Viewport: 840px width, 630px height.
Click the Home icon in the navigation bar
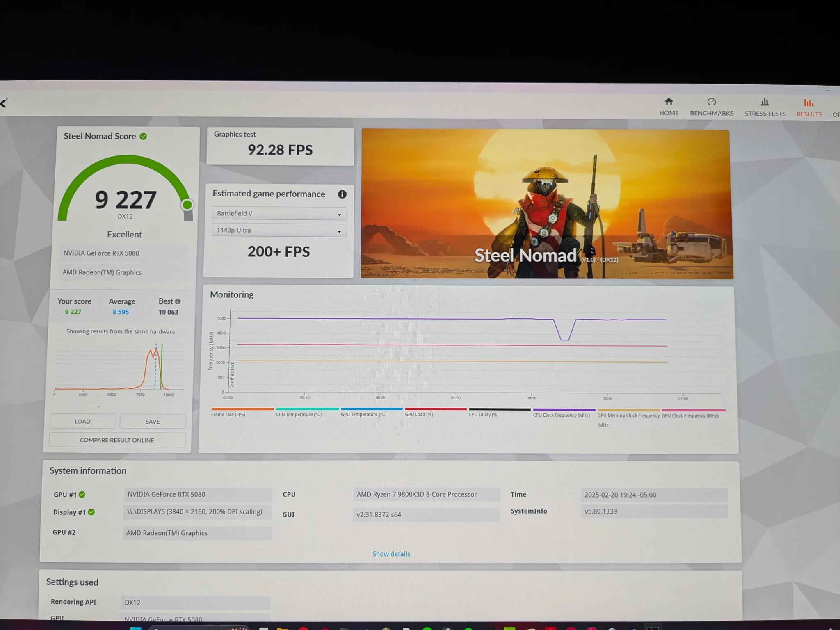[669, 103]
